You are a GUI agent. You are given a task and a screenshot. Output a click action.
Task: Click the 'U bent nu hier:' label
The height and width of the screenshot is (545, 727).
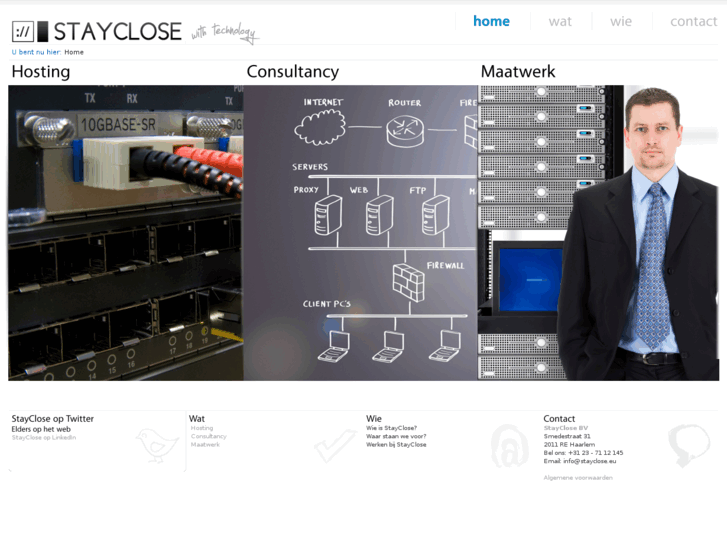36,52
